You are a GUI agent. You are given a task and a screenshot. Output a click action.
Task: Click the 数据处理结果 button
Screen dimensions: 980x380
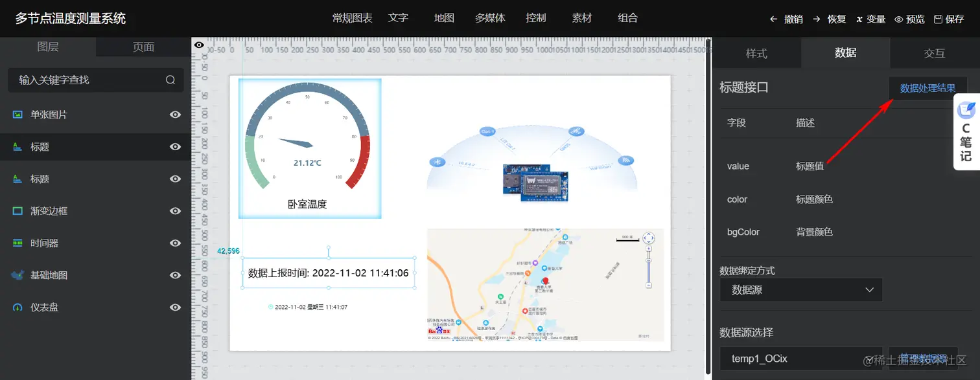click(x=927, y=88)
